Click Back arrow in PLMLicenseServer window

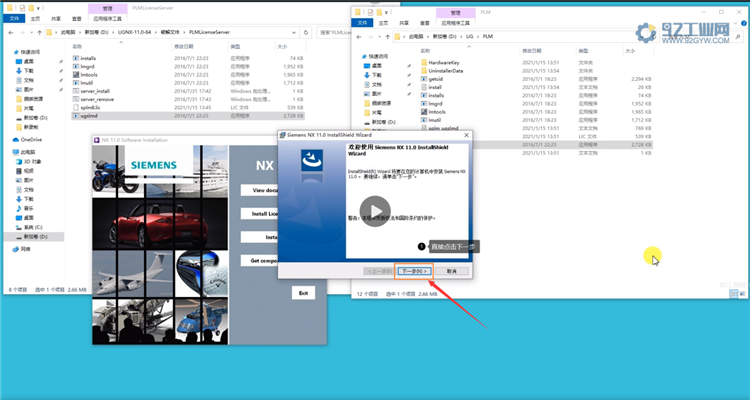tap(11, 33)
